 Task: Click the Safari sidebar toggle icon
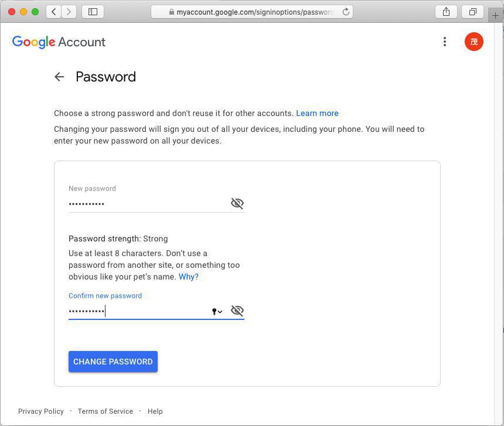[93, 12]
